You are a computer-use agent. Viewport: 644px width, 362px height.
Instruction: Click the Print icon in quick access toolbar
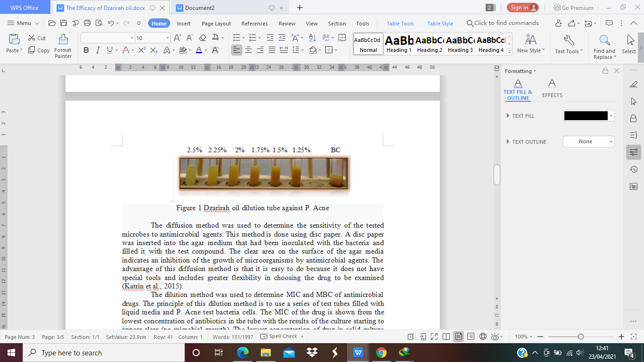87,23
